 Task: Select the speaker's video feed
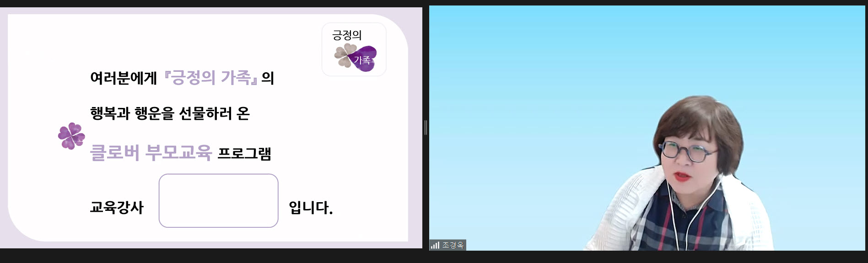point(647,128)
